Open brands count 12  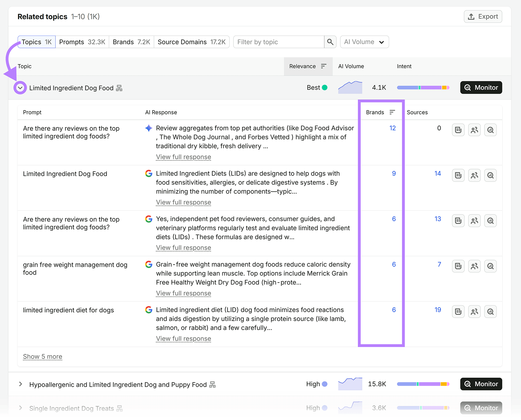(x=392, y=128)
